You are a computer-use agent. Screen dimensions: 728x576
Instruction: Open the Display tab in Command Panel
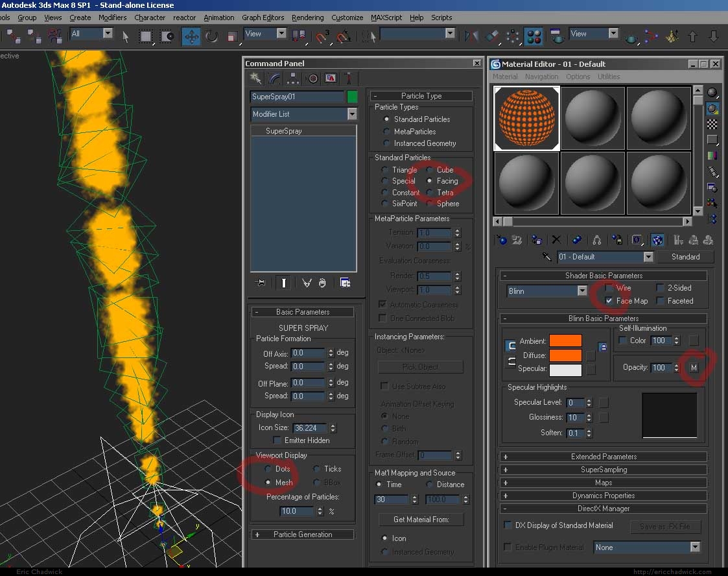[x=331, y=78]
